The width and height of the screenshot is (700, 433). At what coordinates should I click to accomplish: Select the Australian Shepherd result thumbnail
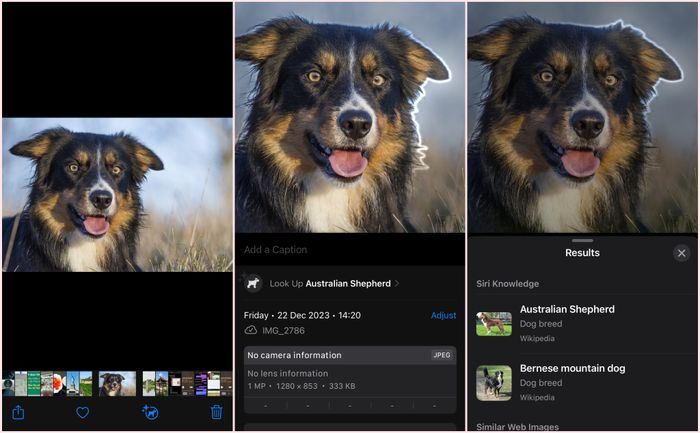coord(494,324)
